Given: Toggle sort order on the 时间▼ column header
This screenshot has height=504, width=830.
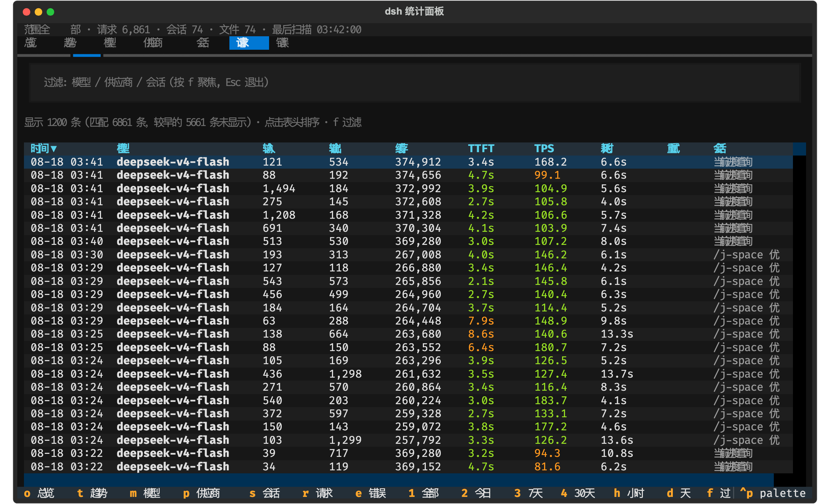Looking at the screenshot, I should (x=44, y=149).
